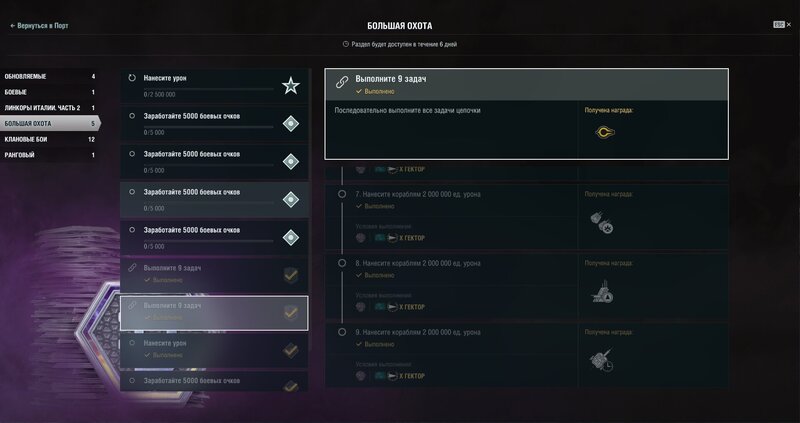Click the radio circle of task 7

[342, 194]
